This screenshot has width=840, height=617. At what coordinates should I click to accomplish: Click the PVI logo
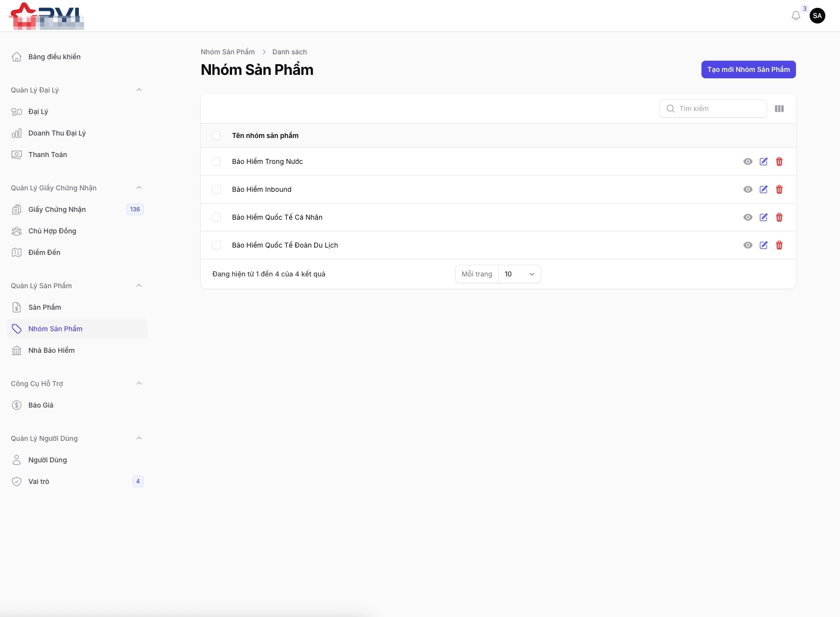[47, 16]
